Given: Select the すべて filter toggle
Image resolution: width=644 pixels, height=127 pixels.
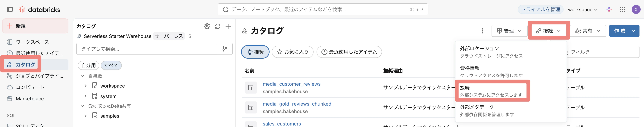Looking at the screenshot, I should pos(111,66).
